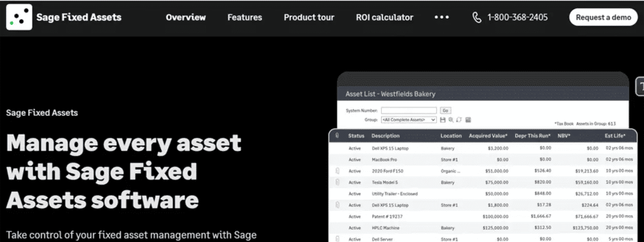
Task: Open the Features nav item
Action: tap(245, 17)
